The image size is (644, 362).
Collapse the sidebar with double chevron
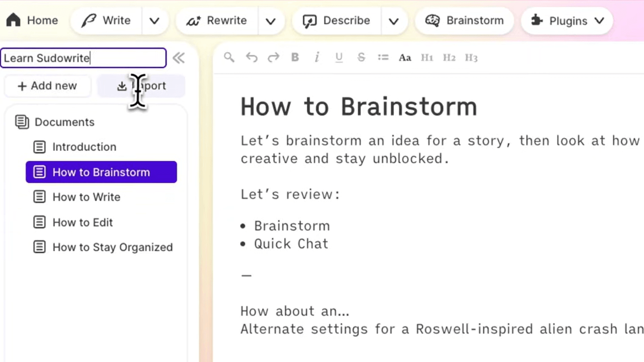click(x=179, y=58)
